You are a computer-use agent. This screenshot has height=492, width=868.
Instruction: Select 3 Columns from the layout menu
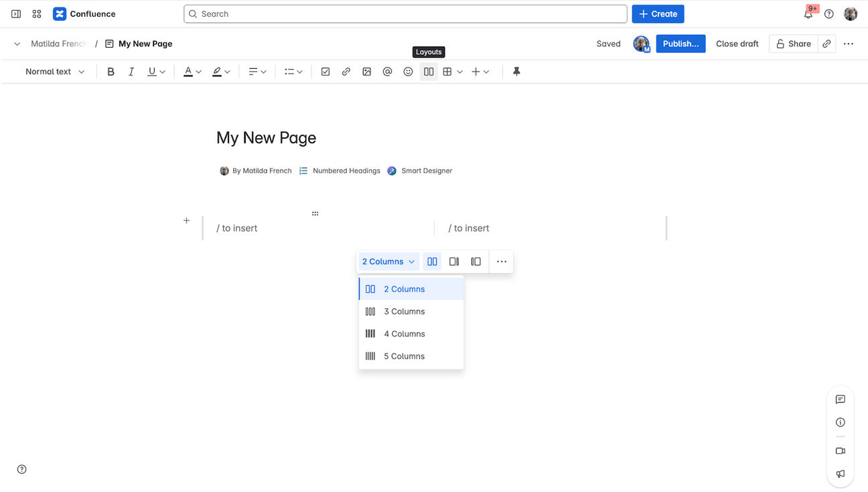[404, 311]
